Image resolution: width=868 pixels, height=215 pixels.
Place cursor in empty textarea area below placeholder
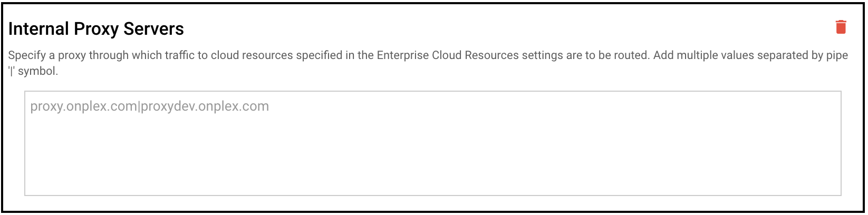pyautogui.click(x=432, y=158)
